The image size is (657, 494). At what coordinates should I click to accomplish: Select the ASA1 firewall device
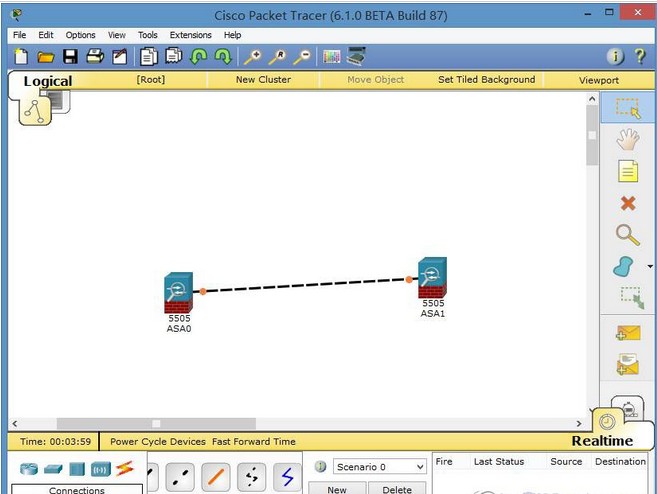pyautogui.click(x=432, y=278)
